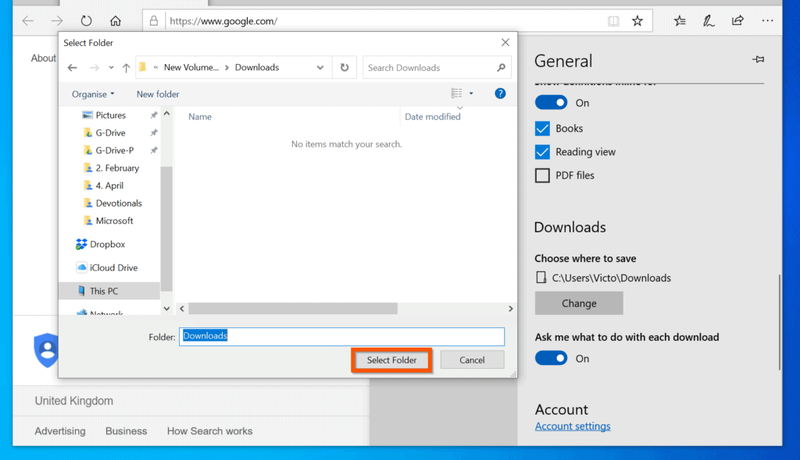Uncheck the Reading view checkbox
800x460 pixels.
pyautogui.click(x=542, y=152)
